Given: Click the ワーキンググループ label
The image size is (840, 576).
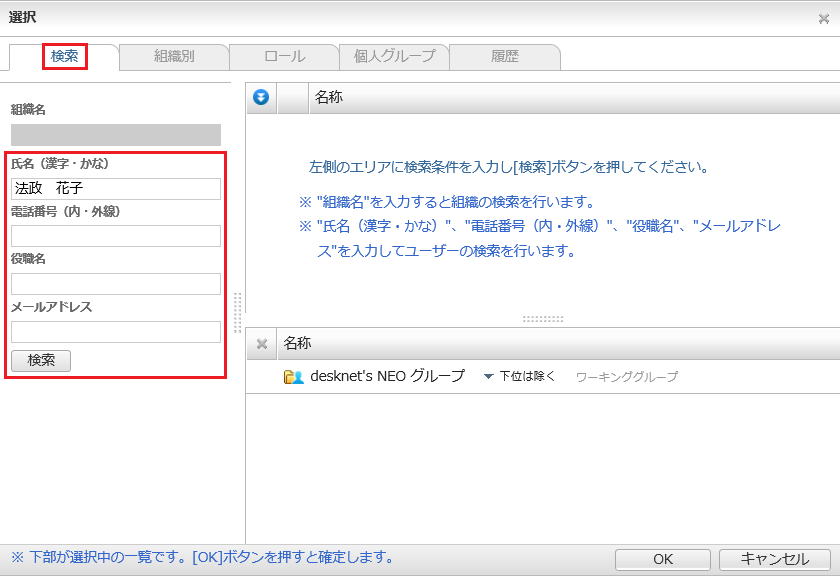Looking at the screenshot, I should pyautogui.click(x=627, y=377).
